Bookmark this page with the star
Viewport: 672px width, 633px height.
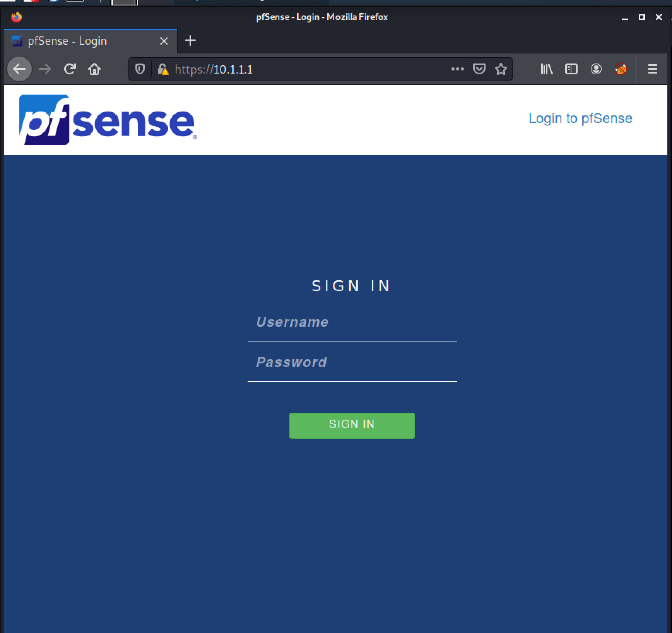501,69
